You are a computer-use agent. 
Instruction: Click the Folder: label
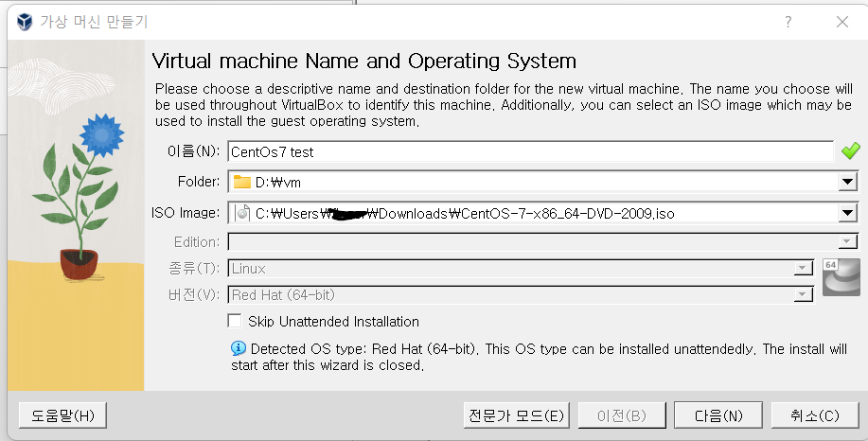[199, 182]
